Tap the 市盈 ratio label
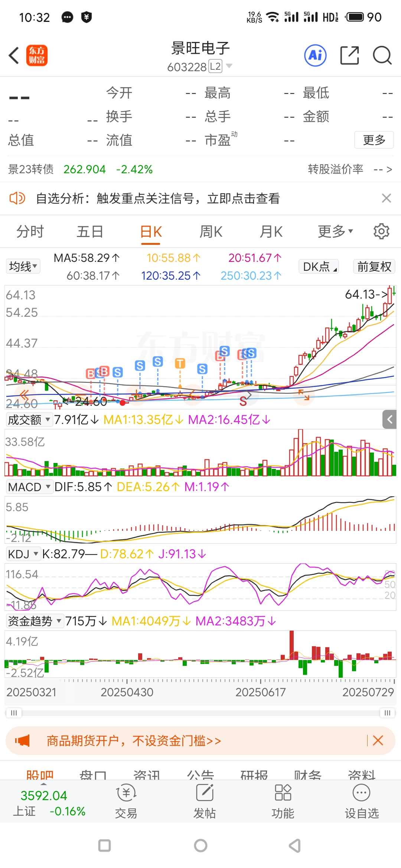This screenshot has height=868, width=401. pos(218,140)
